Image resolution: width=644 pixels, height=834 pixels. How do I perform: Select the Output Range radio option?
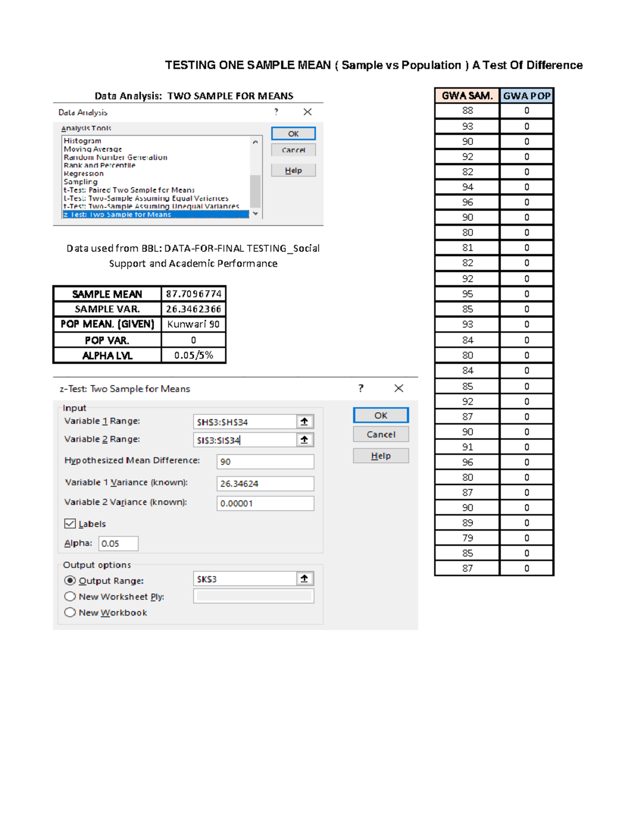point(70,581)
